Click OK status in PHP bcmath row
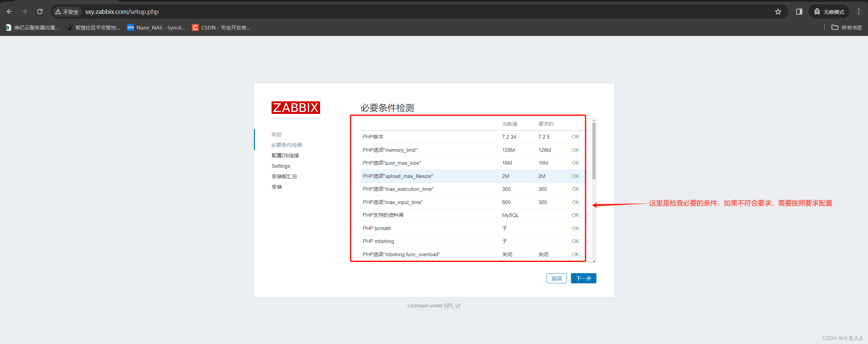This screenshot has width=868, height=344. (x=575, y=228)
